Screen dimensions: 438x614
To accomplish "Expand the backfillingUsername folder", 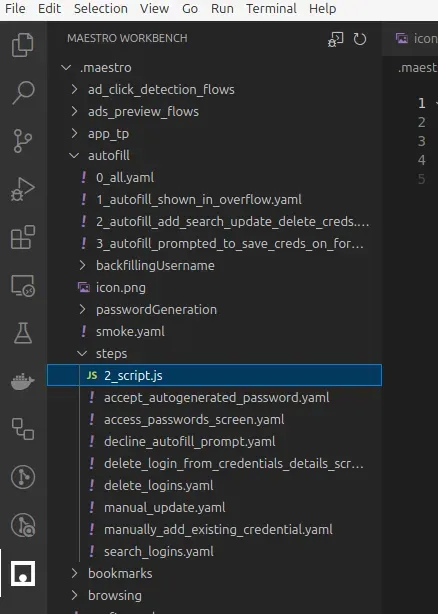I will tap(82, 265).
